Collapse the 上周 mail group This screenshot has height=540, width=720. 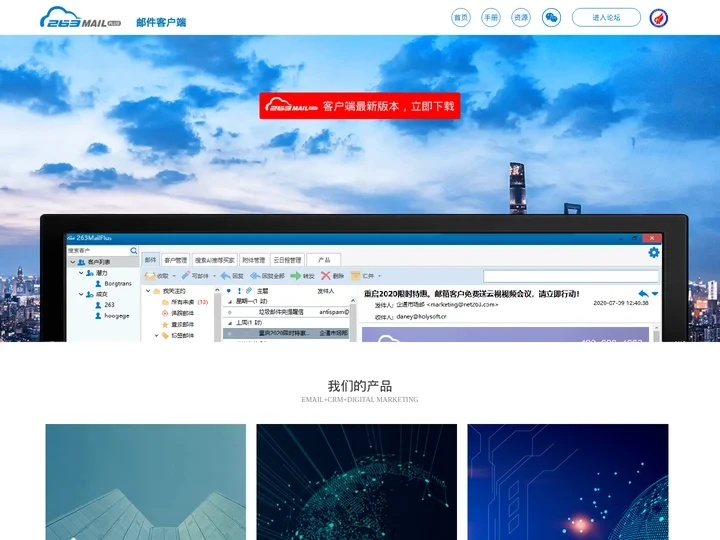click(230, 323)
